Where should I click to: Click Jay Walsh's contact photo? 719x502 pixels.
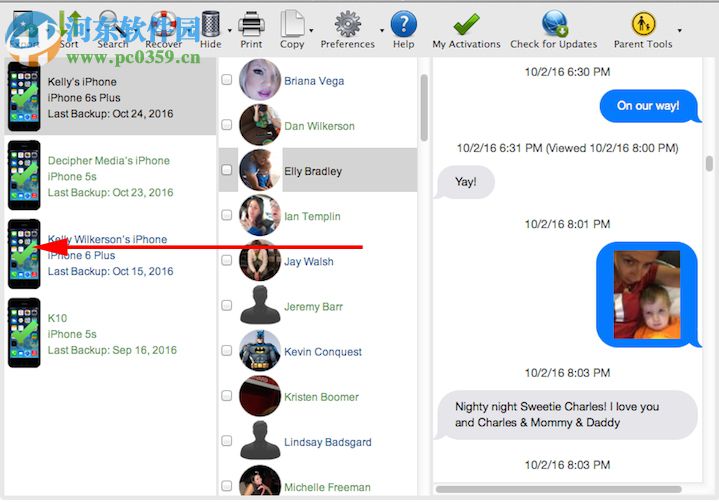260,260
